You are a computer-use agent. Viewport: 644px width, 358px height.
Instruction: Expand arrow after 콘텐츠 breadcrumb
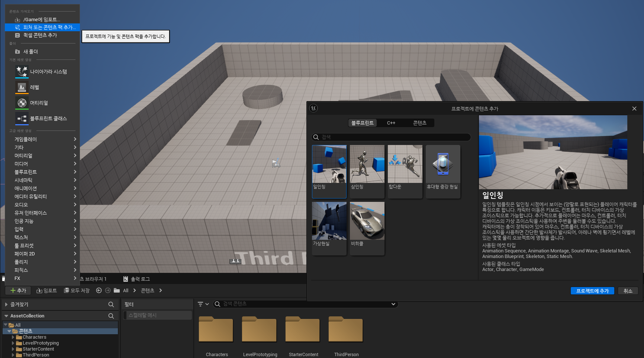(x=161, y=290)
